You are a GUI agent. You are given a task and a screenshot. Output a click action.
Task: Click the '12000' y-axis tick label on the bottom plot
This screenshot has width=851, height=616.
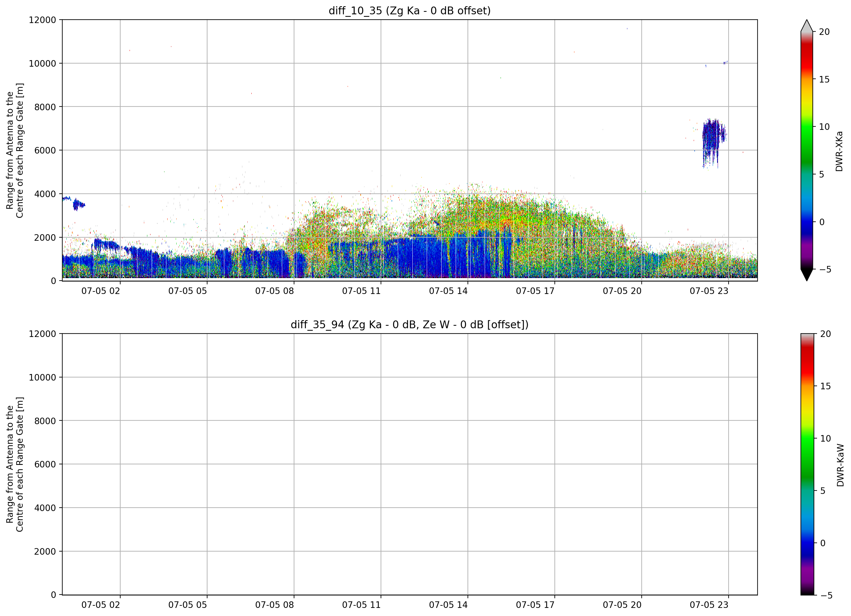coord(42,334)
